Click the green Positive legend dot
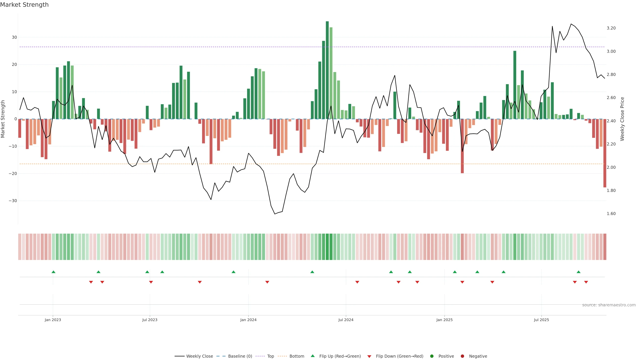Screen dimensions: 644x362 click(x=432, y=356)
